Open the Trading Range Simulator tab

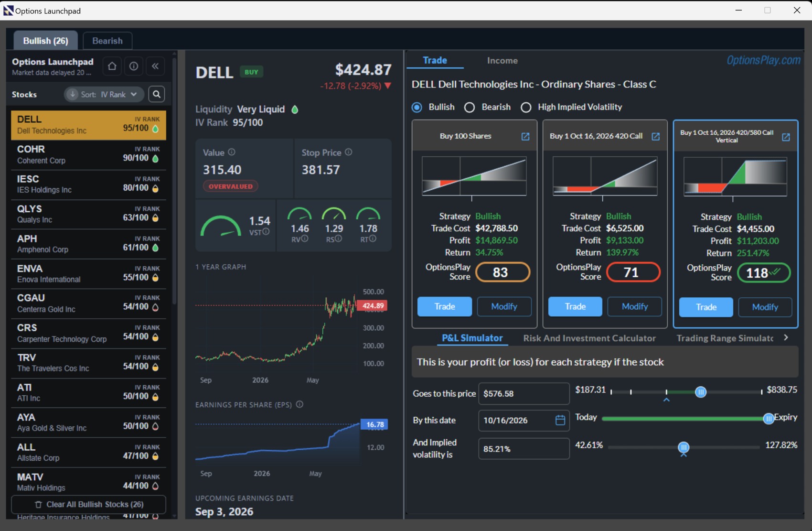725,338
